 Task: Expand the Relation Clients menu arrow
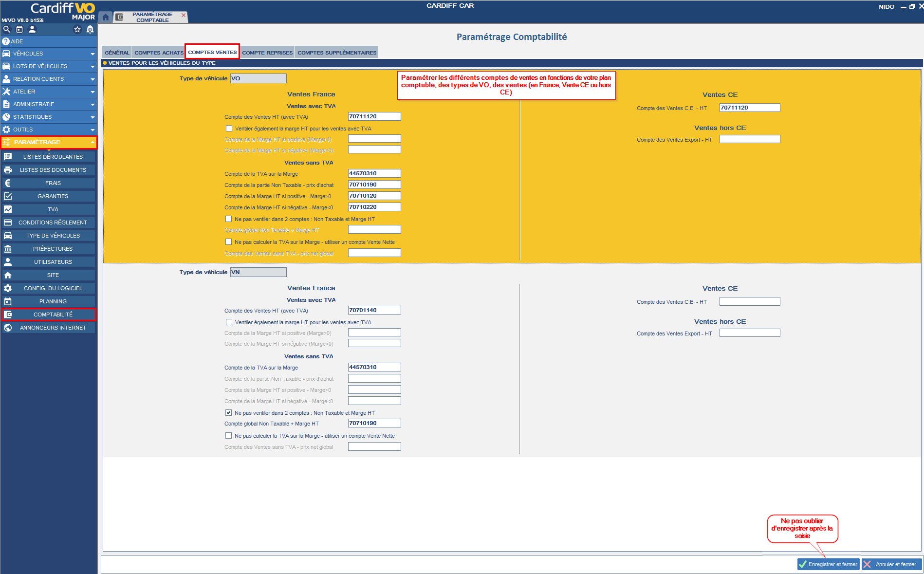(x=92, y=79)
